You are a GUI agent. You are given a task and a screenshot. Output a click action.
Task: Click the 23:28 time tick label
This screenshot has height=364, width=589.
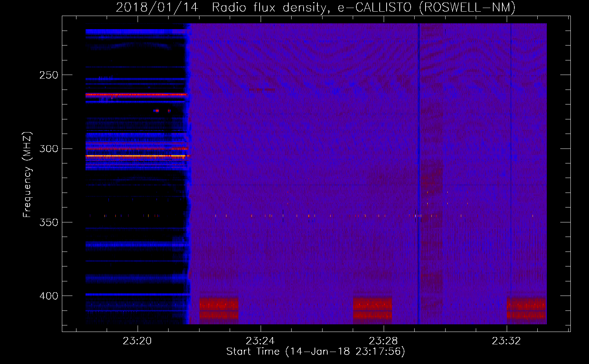pyautogui.click(x=383, y=341)
